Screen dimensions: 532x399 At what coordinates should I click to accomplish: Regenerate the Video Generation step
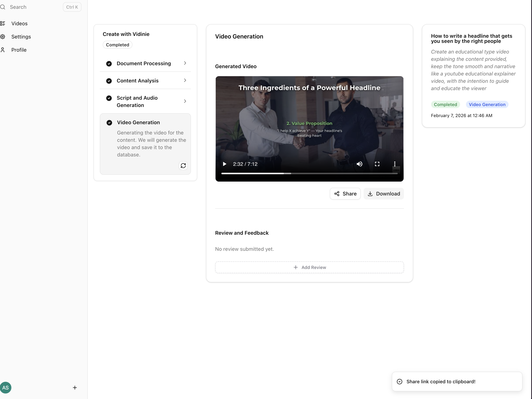click(x=183, y=166)
